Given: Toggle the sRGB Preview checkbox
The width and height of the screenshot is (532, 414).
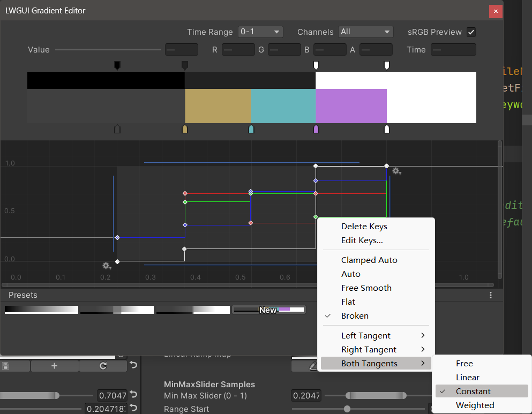Looking at the screenshot, I should tap(471, 32).
